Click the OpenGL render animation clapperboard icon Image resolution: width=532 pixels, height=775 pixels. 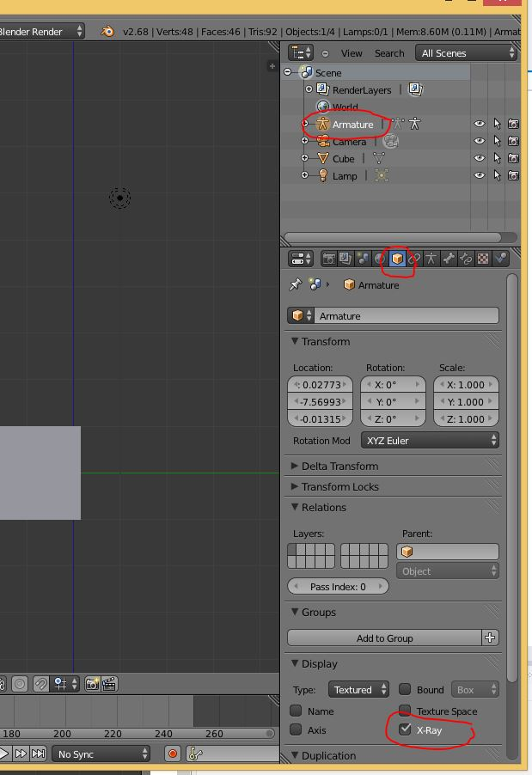[x=109, y=684]
